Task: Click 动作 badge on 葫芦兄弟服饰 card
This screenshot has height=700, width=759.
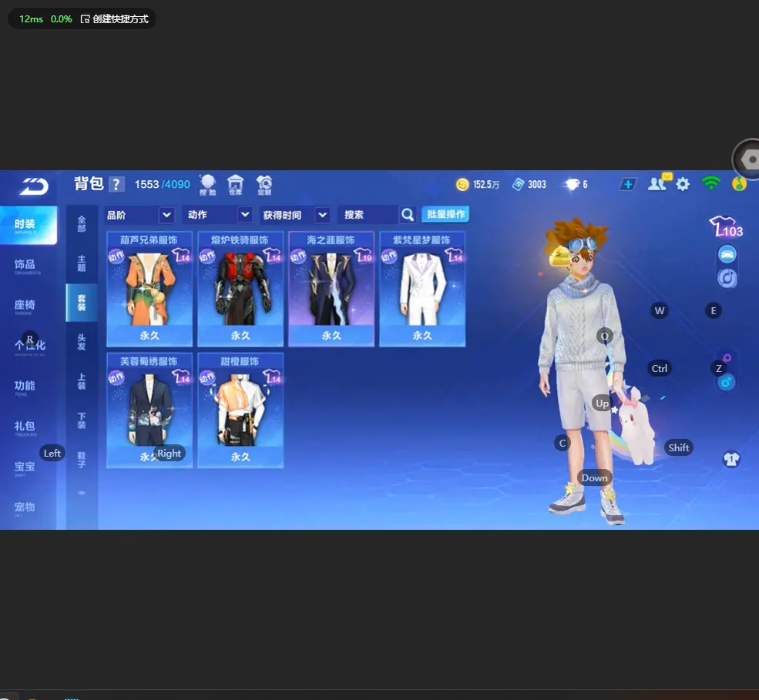Action: 116,256
